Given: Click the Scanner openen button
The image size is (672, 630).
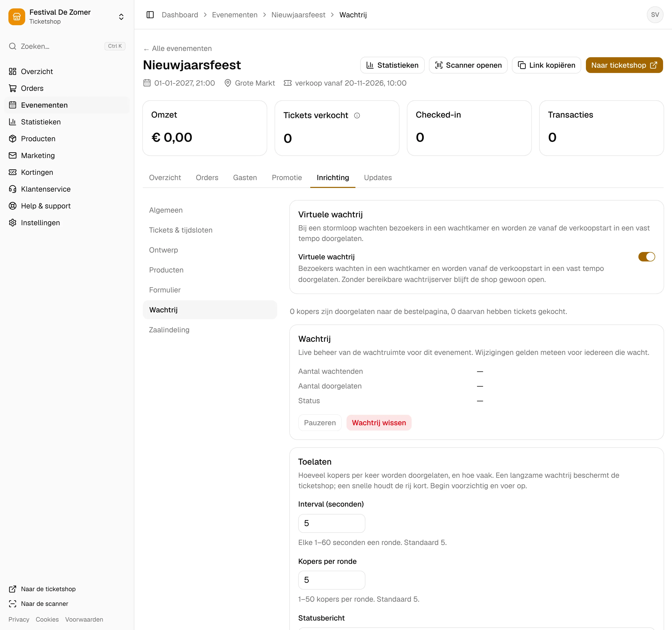Looking at the screenshot, I should pyautogui.click(x=468, y=65).
